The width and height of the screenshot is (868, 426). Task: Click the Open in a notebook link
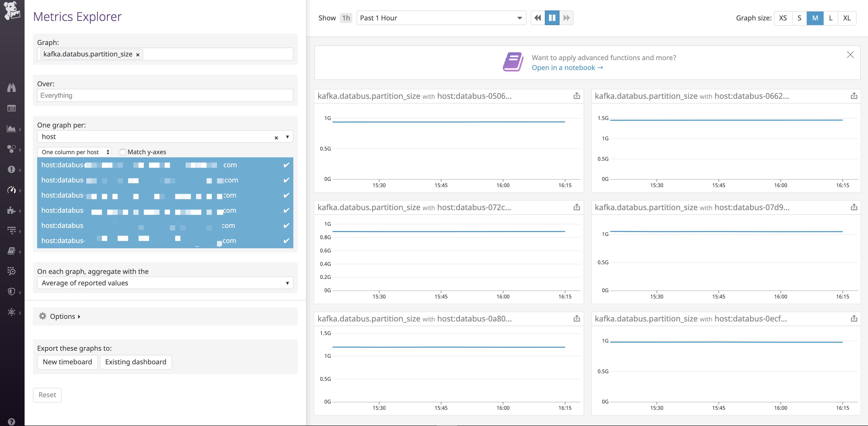click(567, 68)
